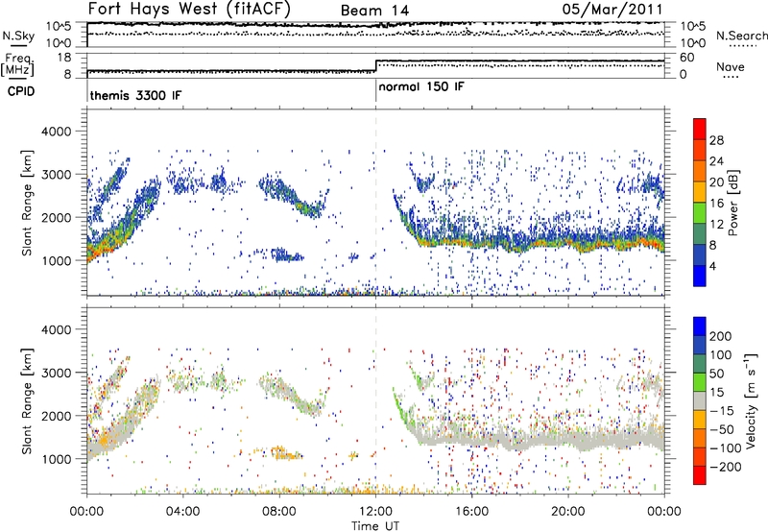Pick the red top segment of Power colorbar
Viewport: 768px width, 532px height.
[700, 128]
